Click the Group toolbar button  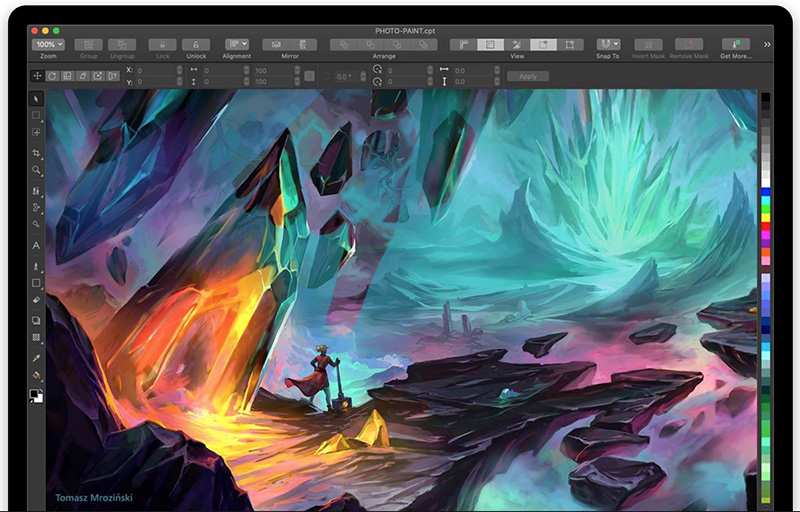(88, 44)
